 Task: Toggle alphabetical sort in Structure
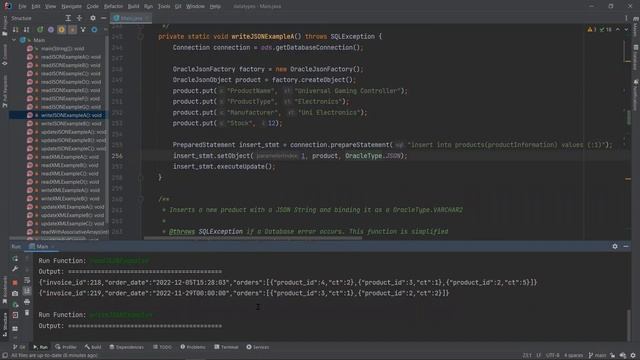click(27, 29)
